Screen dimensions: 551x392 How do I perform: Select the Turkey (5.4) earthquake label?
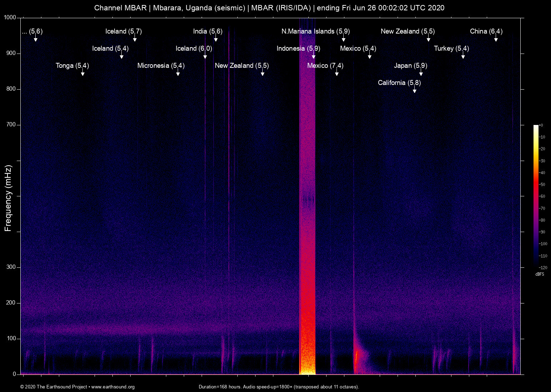point(451,49)
